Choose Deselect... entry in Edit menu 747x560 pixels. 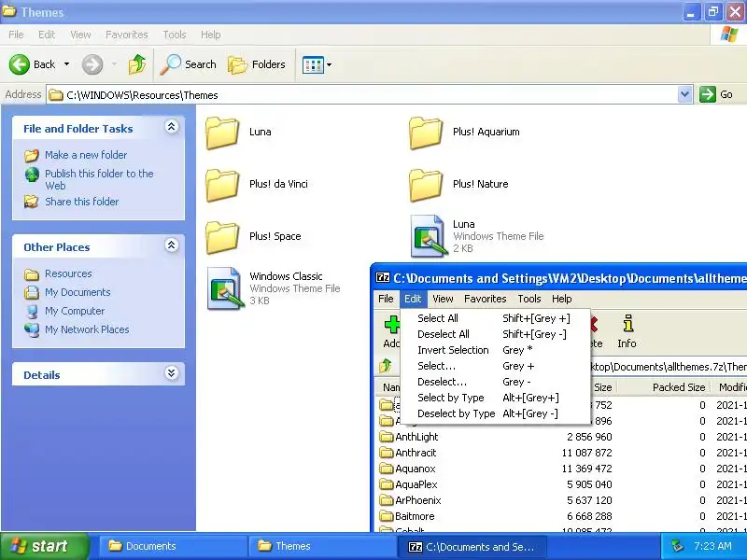(495, 382)
